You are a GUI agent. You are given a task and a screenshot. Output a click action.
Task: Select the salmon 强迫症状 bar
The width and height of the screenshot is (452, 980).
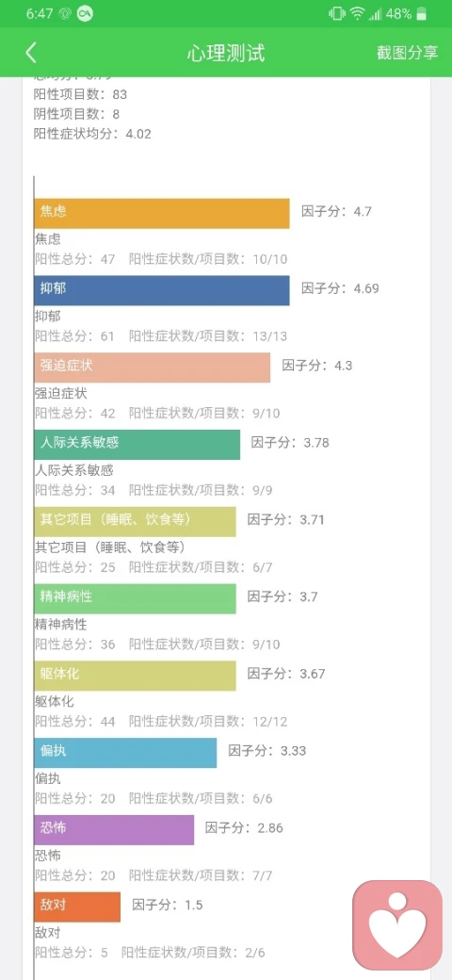(153, 367)
